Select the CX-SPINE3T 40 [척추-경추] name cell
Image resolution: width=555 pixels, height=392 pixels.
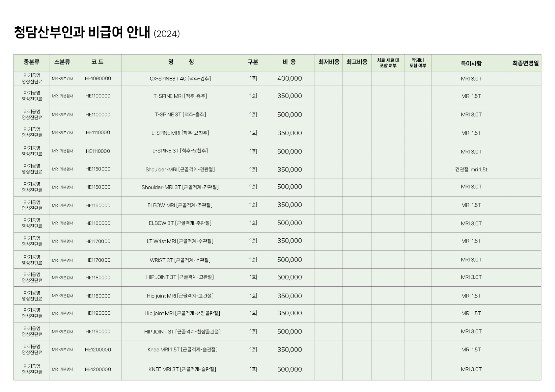click(x=180, y=79)
